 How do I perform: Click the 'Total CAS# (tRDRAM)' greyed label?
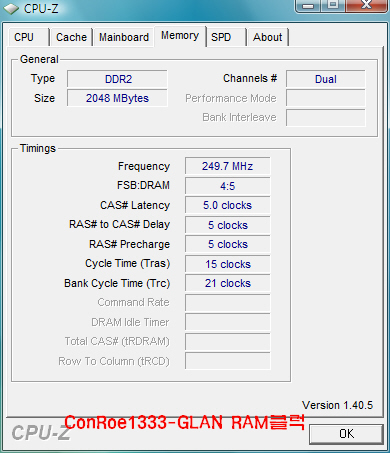click(x=117, y=341)
